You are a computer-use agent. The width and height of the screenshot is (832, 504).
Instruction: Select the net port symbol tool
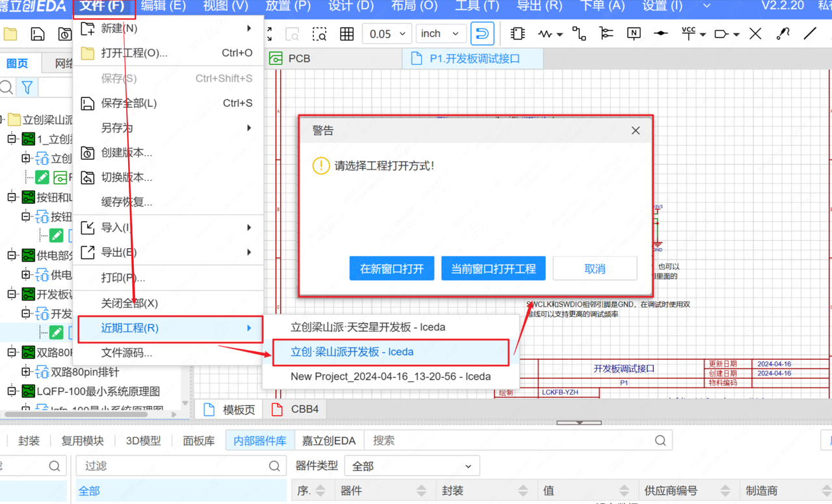(x=721, y=34)
